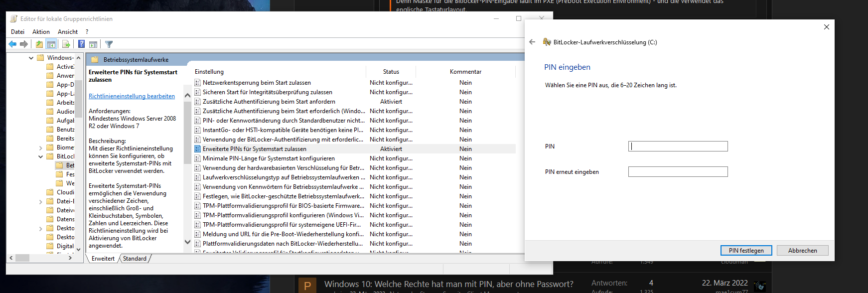Open the Ansicht menu
868x293 pixels.
(68, 32)
